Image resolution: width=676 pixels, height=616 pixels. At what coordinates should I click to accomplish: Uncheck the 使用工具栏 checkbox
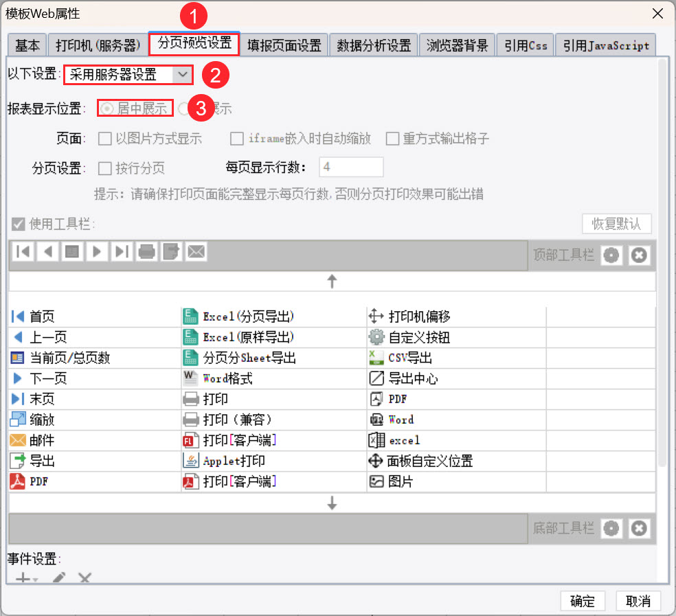click(19, 224)
